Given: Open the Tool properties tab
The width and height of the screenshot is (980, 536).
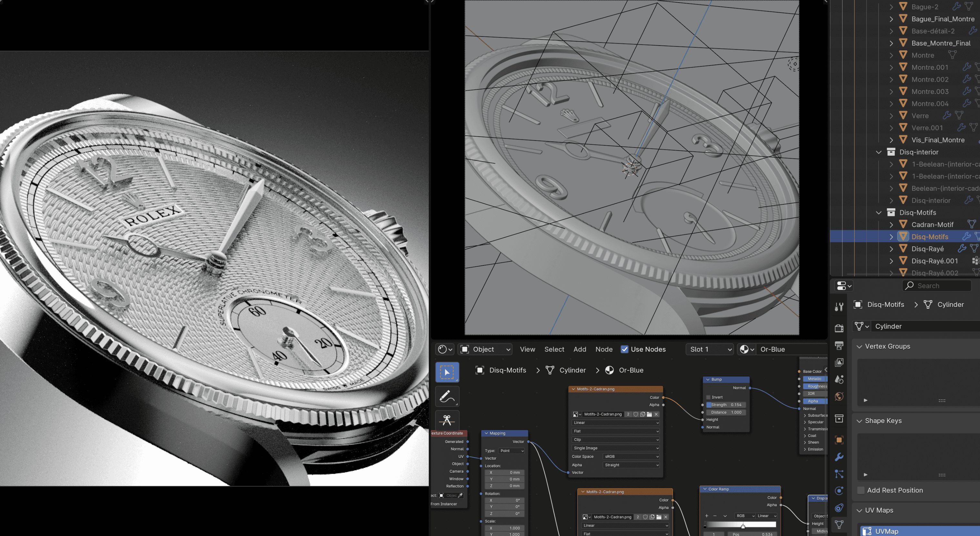Looking at the screenshot, I should tap(839, 307).
